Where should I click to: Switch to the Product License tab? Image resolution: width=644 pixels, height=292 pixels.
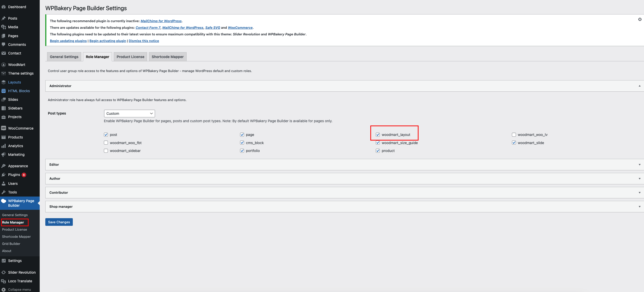pos(130,57)
